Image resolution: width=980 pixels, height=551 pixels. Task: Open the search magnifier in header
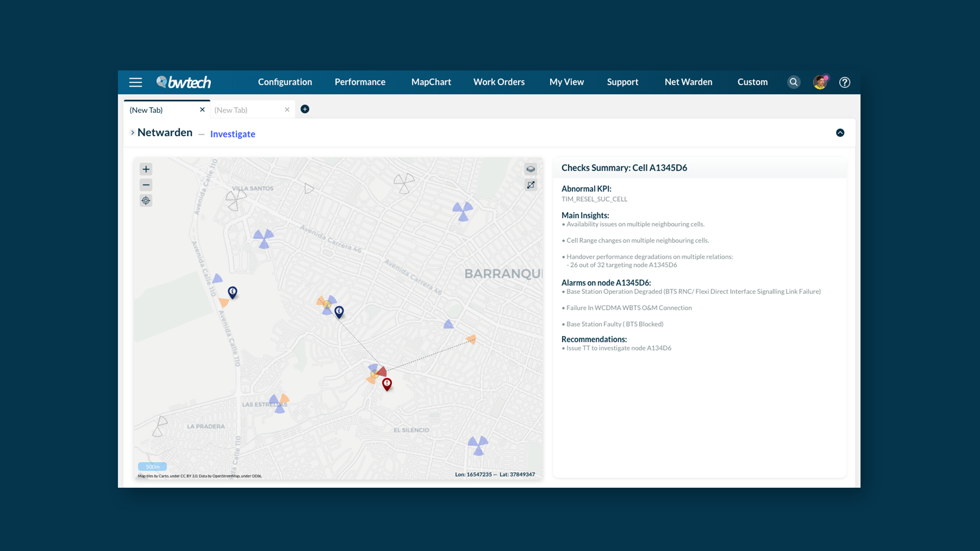point(794,82)
